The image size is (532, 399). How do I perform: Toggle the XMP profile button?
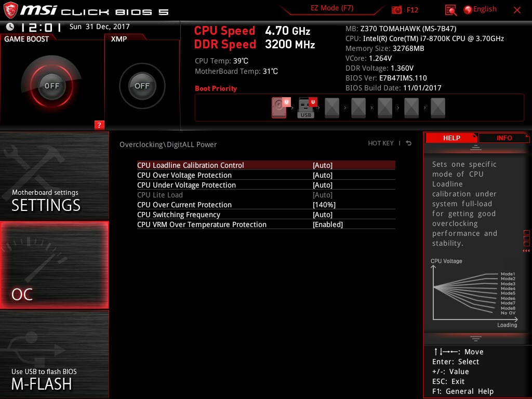[x=142, y=86]
